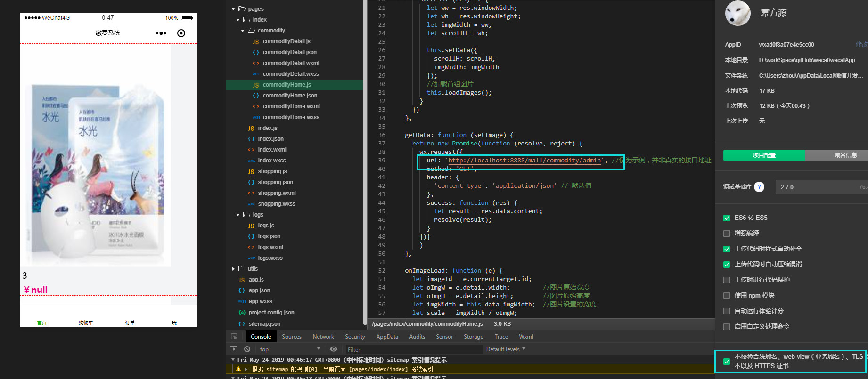Switch to the 域名信息 tab
Screen dimensions: 868x379
pyautogui.click(x=845, y=155)
